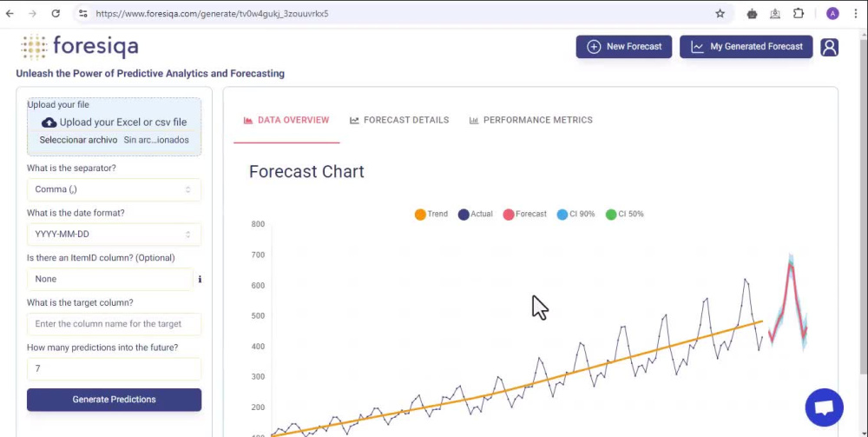868x437 pixels.
Task: Click 'How many predictions into the future?' label
Action: coord(102,348)
